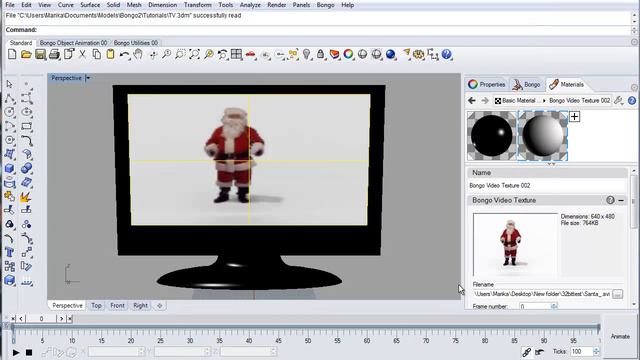The height and width of the screenshot is (360, 640).
Task: Click the red car icon
Action: pyautogui.click(x=250, y=54)
